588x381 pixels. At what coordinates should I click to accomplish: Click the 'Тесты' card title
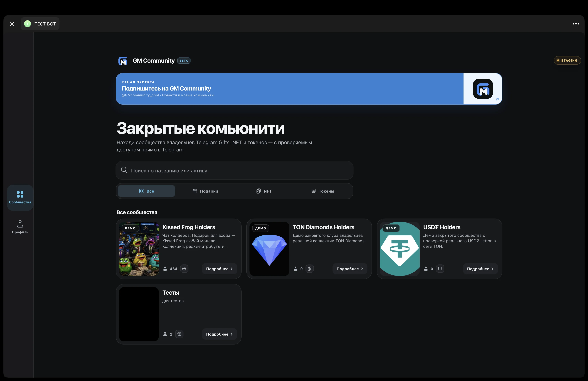171,293
